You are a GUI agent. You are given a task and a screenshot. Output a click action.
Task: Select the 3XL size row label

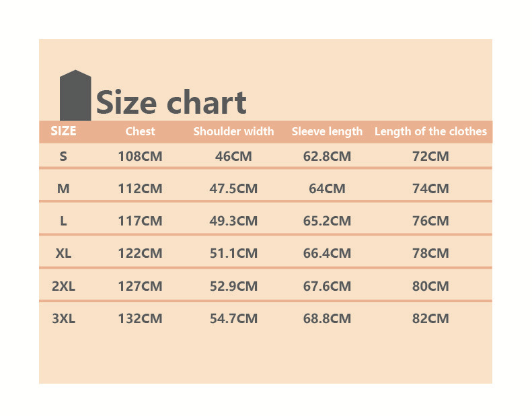pos(63,318)
